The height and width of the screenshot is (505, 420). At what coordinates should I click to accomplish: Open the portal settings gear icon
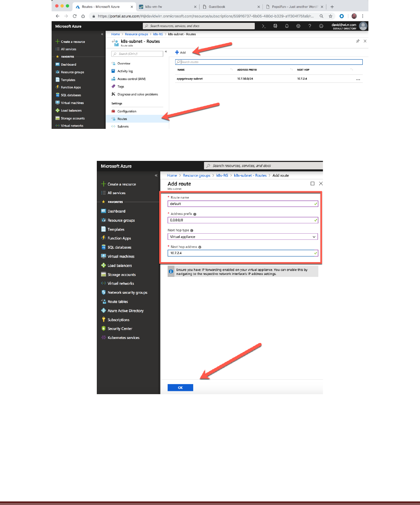coord(298,26)
